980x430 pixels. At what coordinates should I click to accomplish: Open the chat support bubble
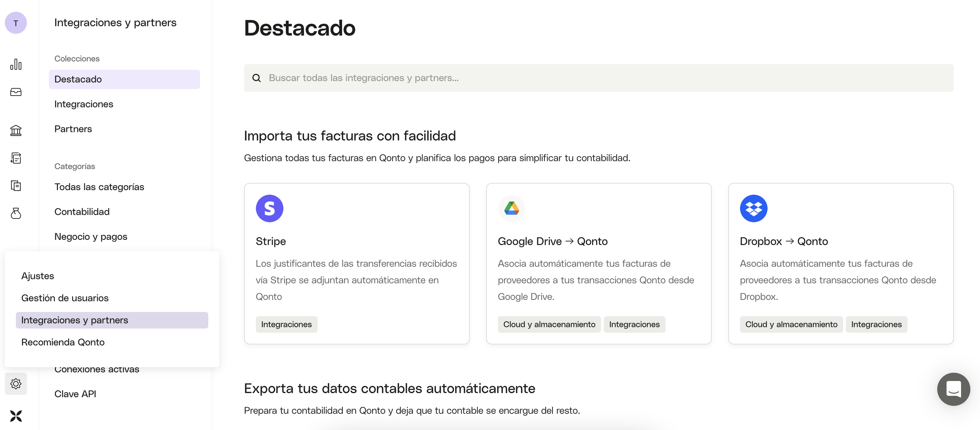[953, 389]
